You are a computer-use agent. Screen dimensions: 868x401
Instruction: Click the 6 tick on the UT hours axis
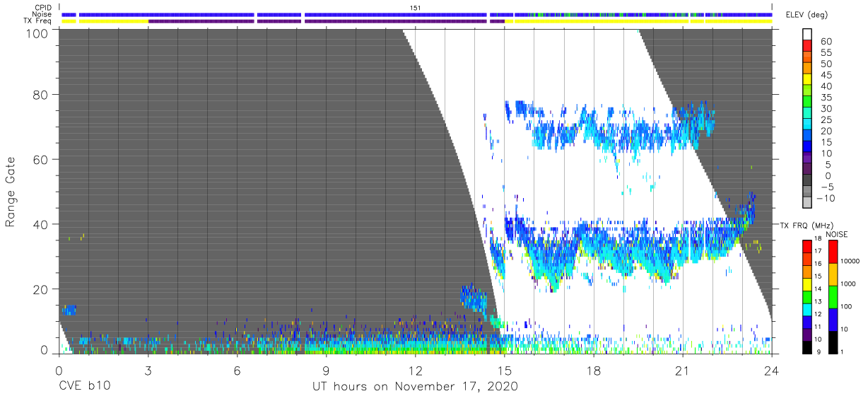click(x=237, y=369)
